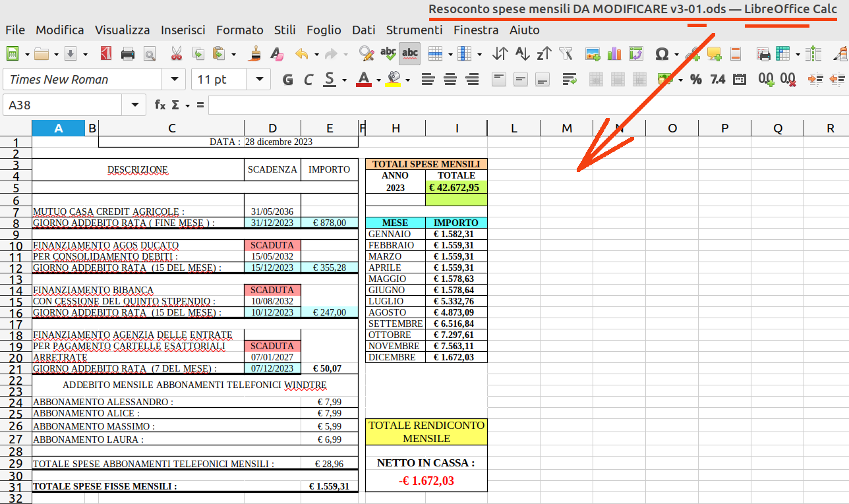Toggle automatic spell checking
This screenshot has height=504, width=849.
click(x=410, y=54)
